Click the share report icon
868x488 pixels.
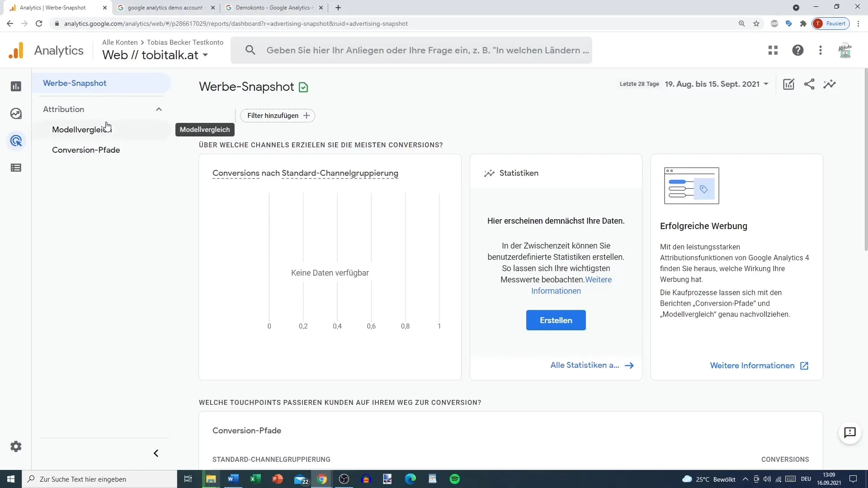(809, 84)
